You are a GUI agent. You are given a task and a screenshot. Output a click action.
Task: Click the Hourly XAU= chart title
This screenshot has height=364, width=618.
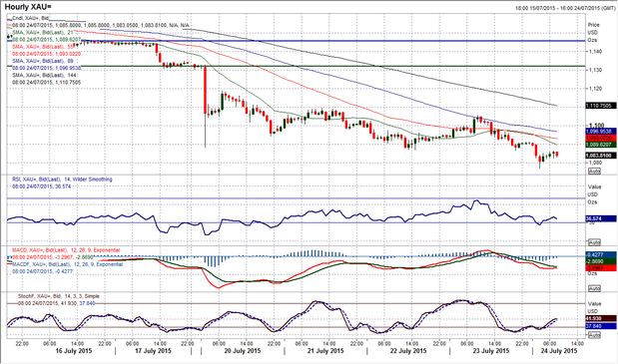pyautogui.click(x=28, y=7)
